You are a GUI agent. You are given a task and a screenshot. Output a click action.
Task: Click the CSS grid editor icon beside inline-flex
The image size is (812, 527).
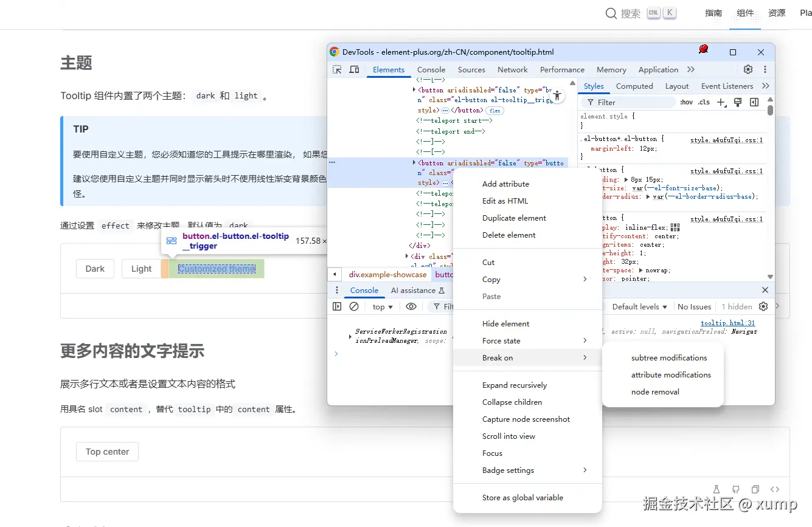point(675,227)
